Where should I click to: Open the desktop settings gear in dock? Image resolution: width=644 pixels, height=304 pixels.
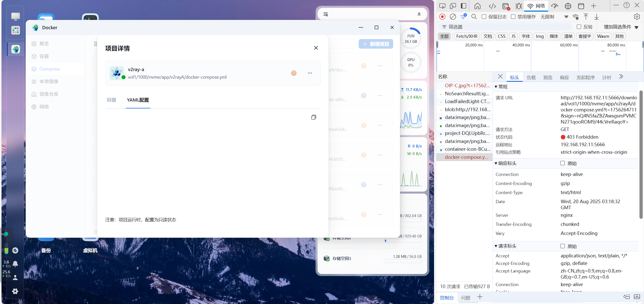[15, 291]
